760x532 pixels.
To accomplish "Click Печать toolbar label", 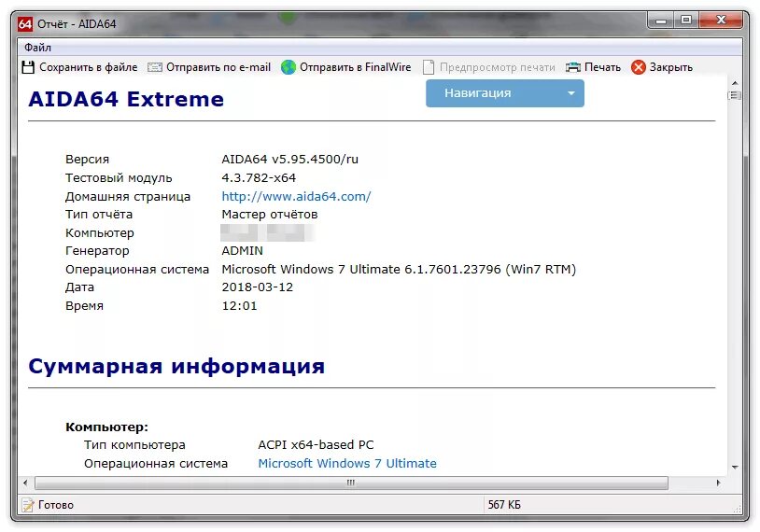I will (602, 67).
